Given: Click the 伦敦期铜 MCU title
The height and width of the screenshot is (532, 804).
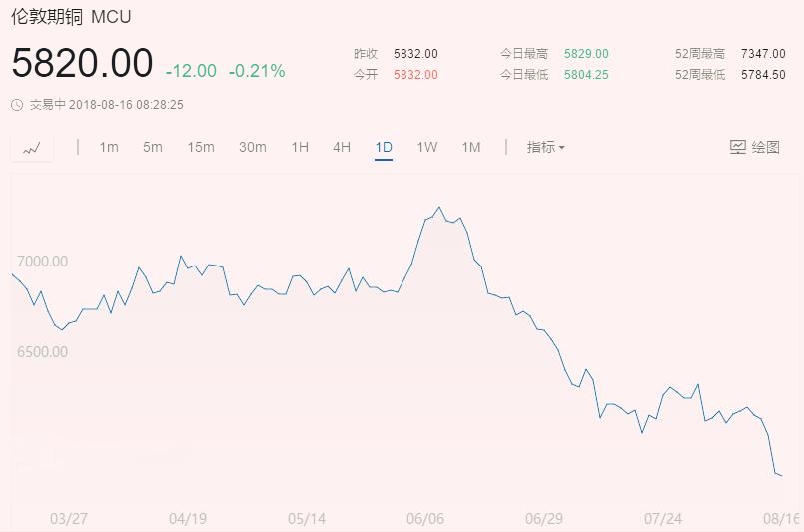Looking at the screenshot, I should coord(71,17).
